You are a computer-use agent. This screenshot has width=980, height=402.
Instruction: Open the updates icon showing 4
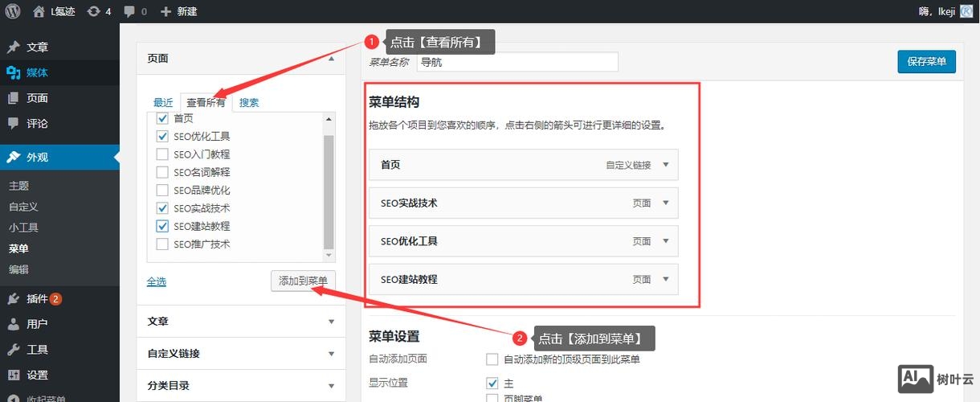93,11
